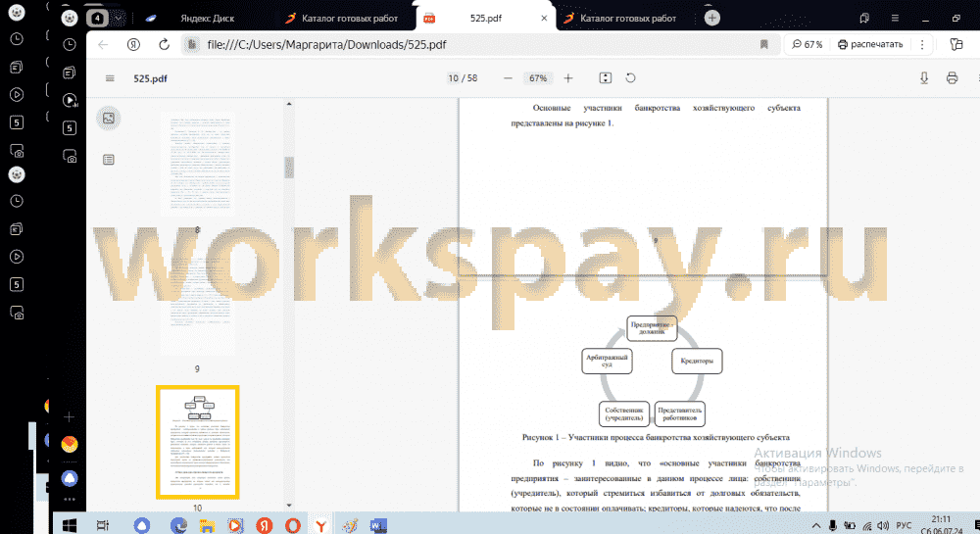
Task: Open Paint from the taskbar
Action: tap(350, 525)
